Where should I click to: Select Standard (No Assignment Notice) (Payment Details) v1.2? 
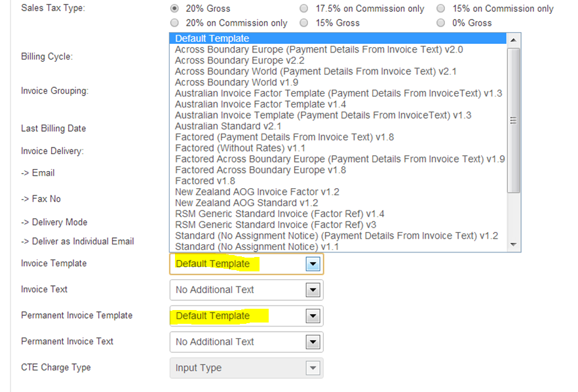coord(336,235)
